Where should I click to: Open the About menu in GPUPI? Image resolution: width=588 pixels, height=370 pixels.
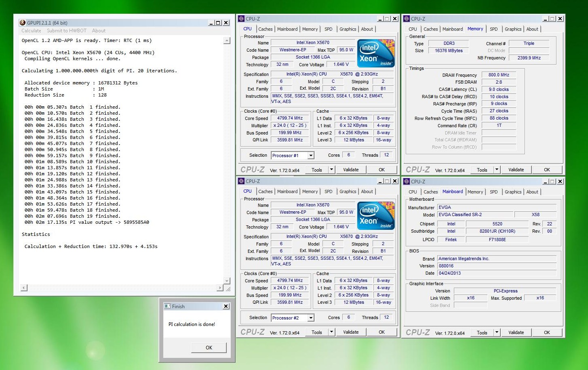(x=99, y=31)
